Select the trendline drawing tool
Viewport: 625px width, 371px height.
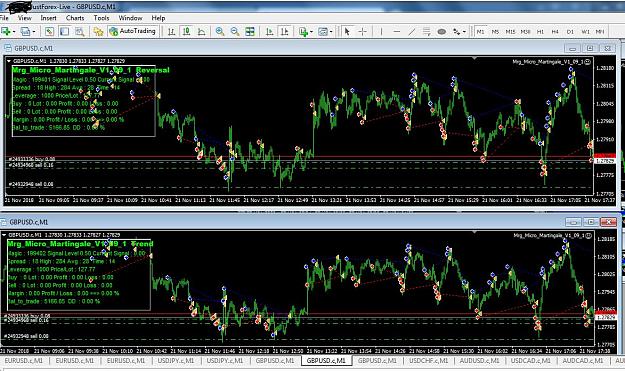coord(412,31)
